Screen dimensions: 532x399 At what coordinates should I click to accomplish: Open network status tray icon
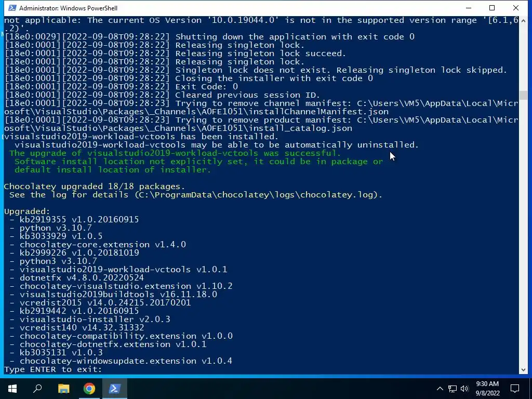pyautogui.click(x=453, y=389)
